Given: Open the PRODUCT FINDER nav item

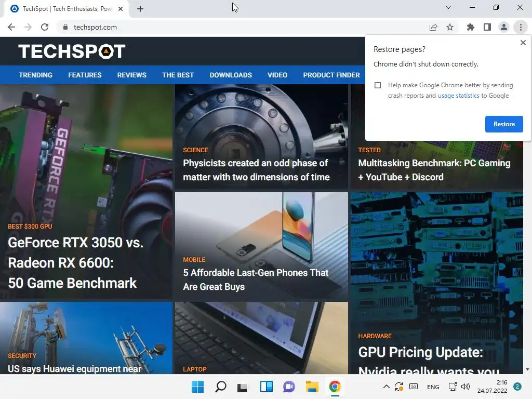Looking at the screenshot, I should point(331,75).
